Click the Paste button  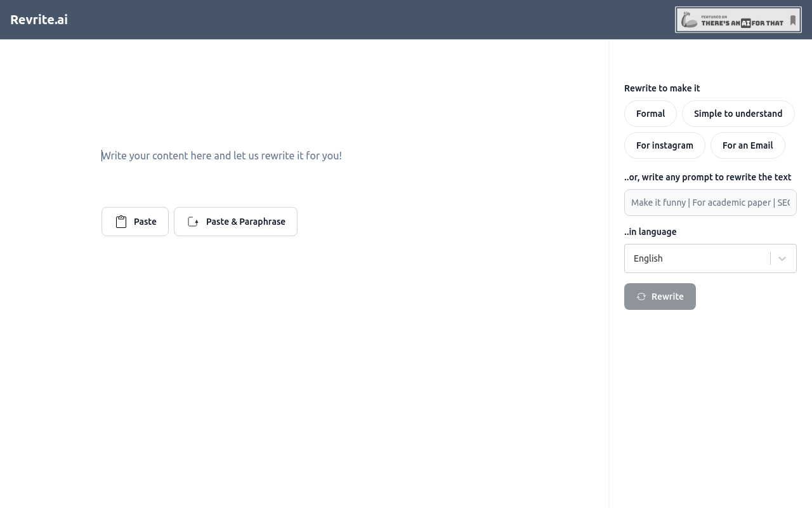[x=135, y=222]
